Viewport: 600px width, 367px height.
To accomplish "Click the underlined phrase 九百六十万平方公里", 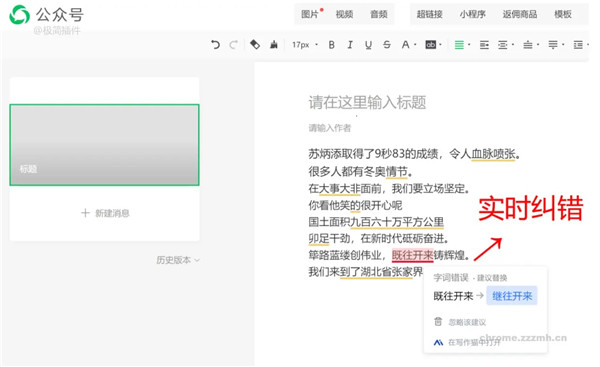I will pos(397,221).
